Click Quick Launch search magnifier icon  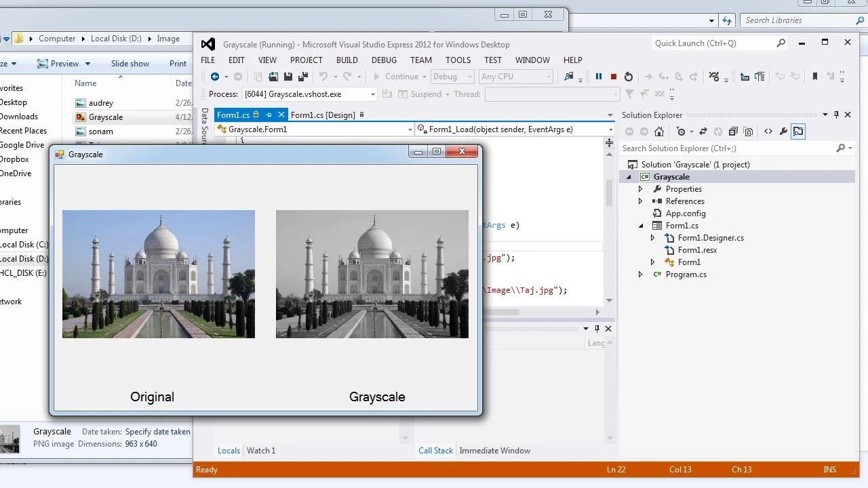[x=781, y=43]
